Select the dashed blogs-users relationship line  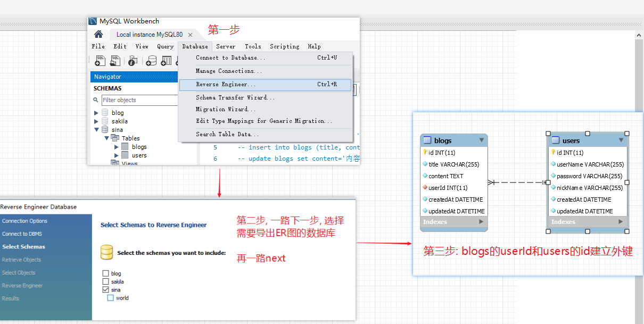pyautogui.click(x=518, y=182)
